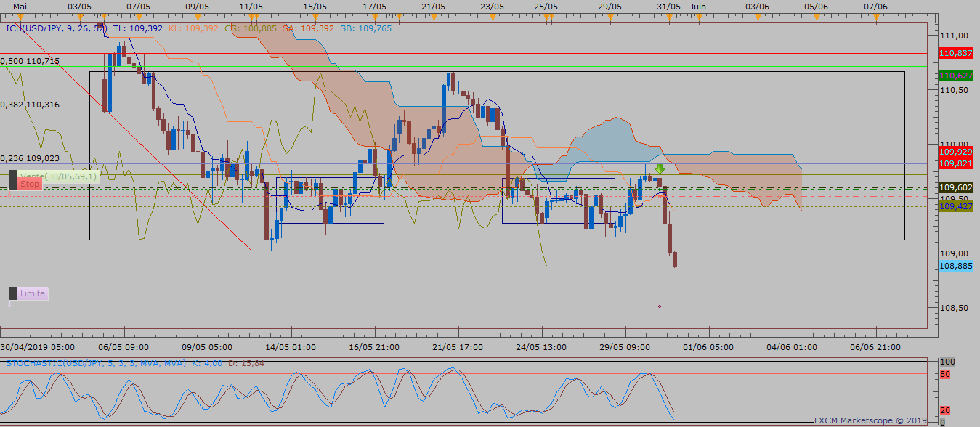Click the Fibonacci 0,500 110,715 level label

30,61
